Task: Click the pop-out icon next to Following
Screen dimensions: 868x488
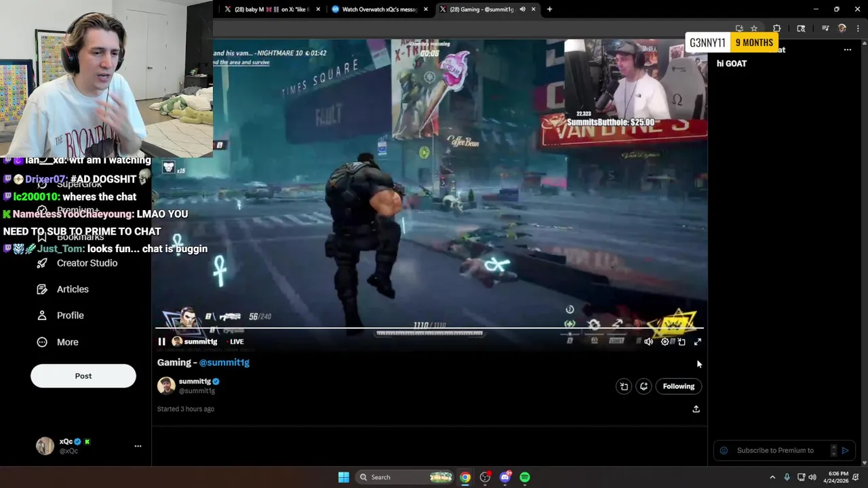Action: [624, 386]
